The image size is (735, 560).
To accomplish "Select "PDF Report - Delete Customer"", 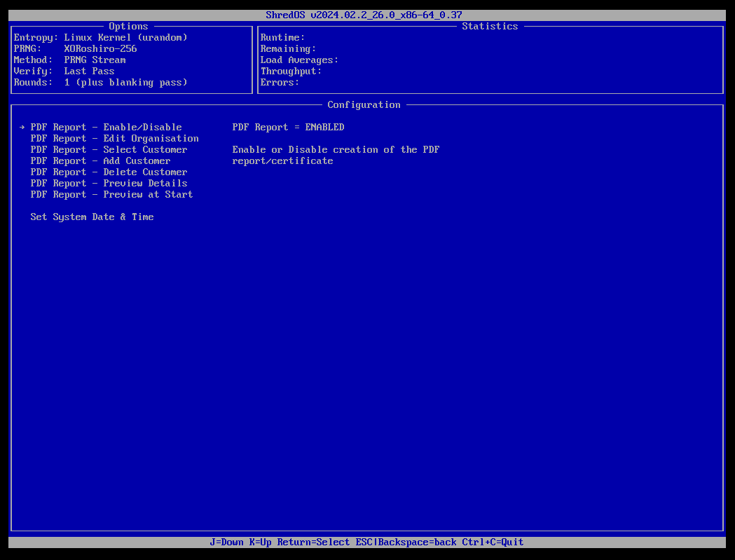I will point(109,172).
